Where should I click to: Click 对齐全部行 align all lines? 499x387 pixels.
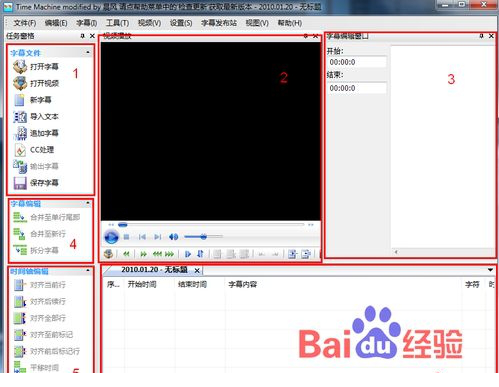39,318
